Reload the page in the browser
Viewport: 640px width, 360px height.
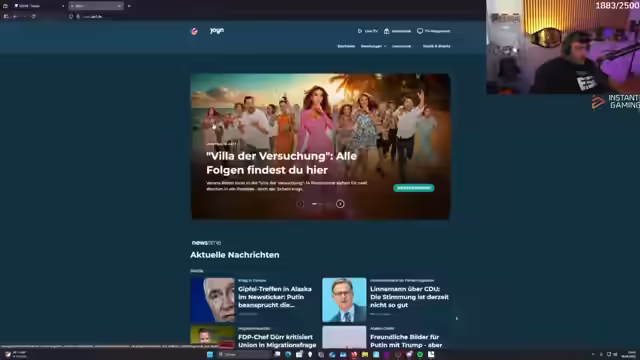coord(33,16)
